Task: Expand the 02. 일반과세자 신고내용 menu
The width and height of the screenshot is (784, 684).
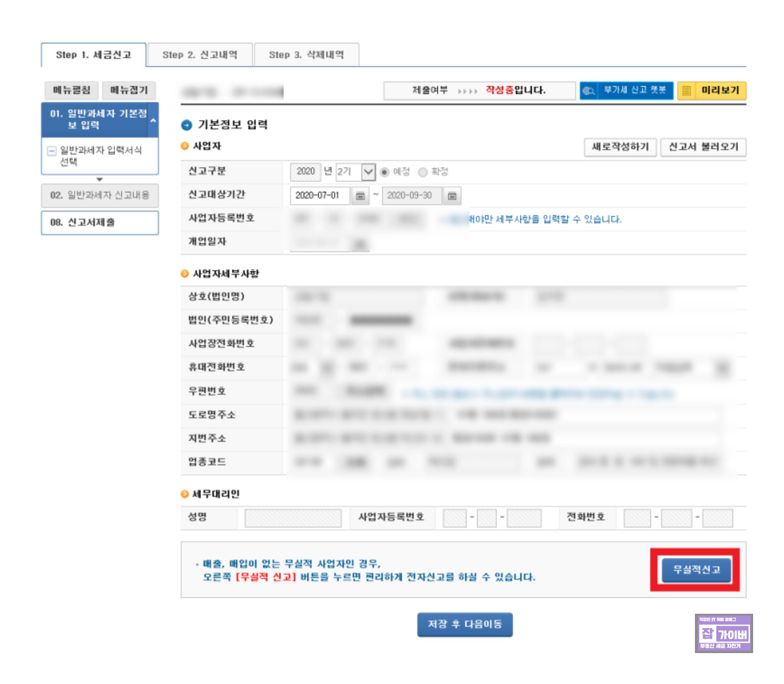Action: (x=100, y=195)
